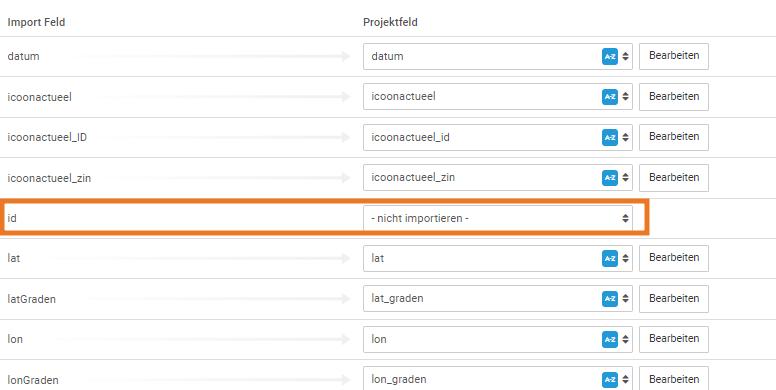Viewport: 776px width, 390px height.
Task: Click the A-Z icon in lat row
Action: (610, 258)
